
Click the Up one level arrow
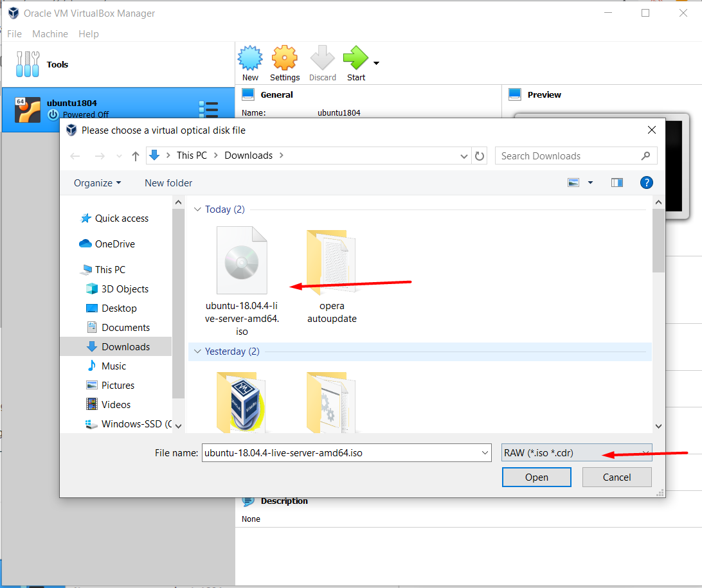(x=136, y=156)
